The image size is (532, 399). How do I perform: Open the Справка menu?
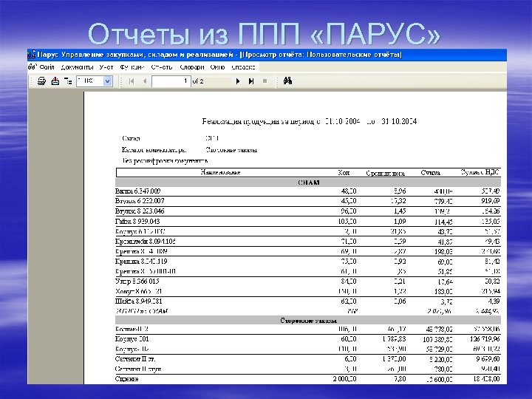click(243, 66)
